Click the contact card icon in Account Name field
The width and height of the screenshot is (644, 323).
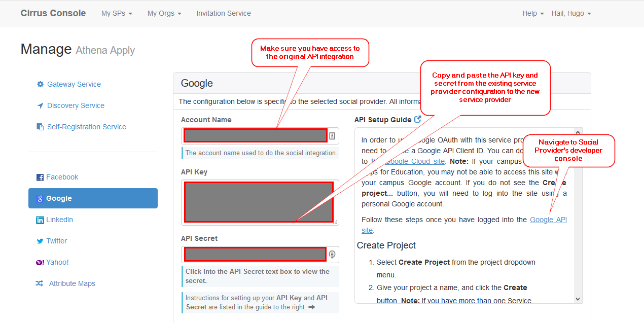click(x=333, y=136)
